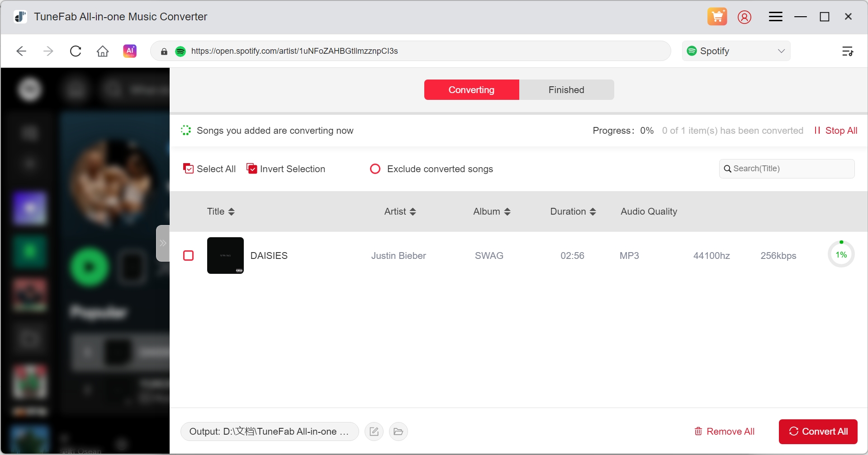Switch to the Finished tab
868x455 pixels.
[566, 89]
